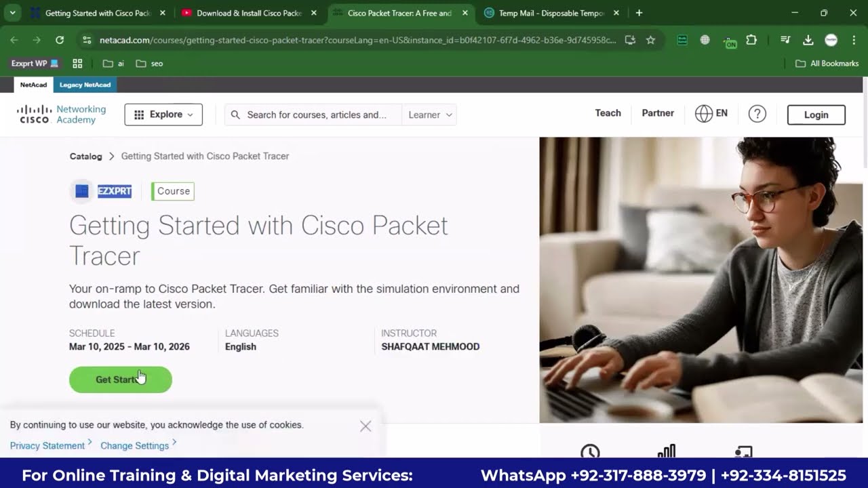The image size is (868, 488).
Task: Click the search magnifier icon
Action: click(x=235, y=115)
